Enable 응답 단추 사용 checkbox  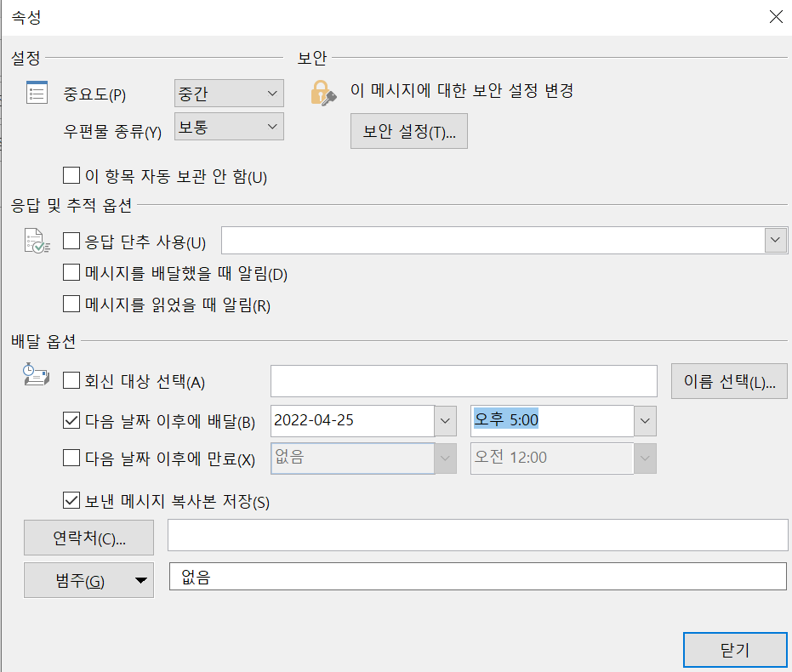pos(71,241)
